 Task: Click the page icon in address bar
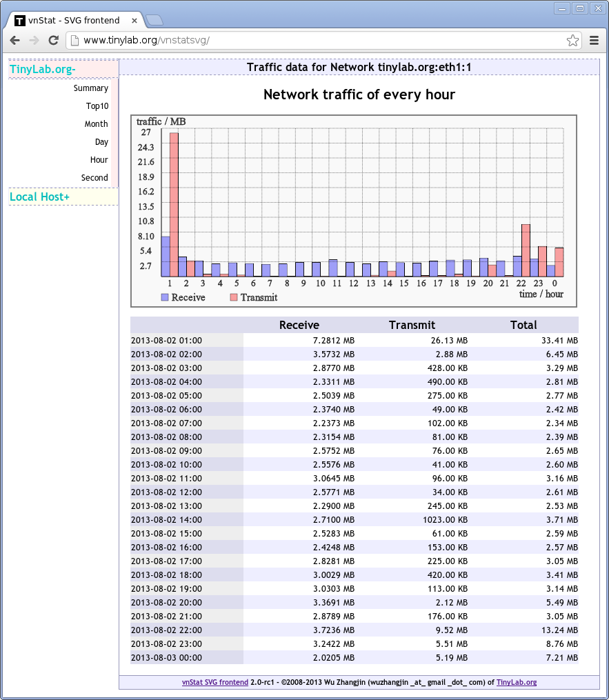pos(75,41)
